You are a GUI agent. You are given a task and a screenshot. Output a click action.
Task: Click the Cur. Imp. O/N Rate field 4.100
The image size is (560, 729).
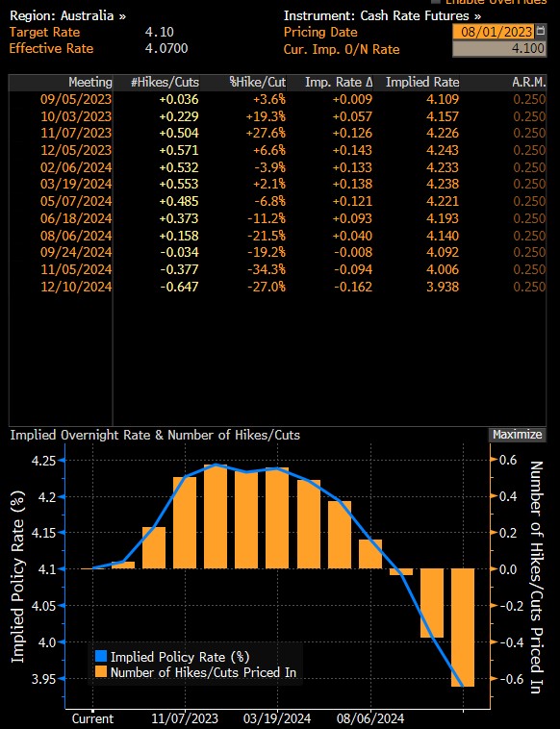click(498, 48)
